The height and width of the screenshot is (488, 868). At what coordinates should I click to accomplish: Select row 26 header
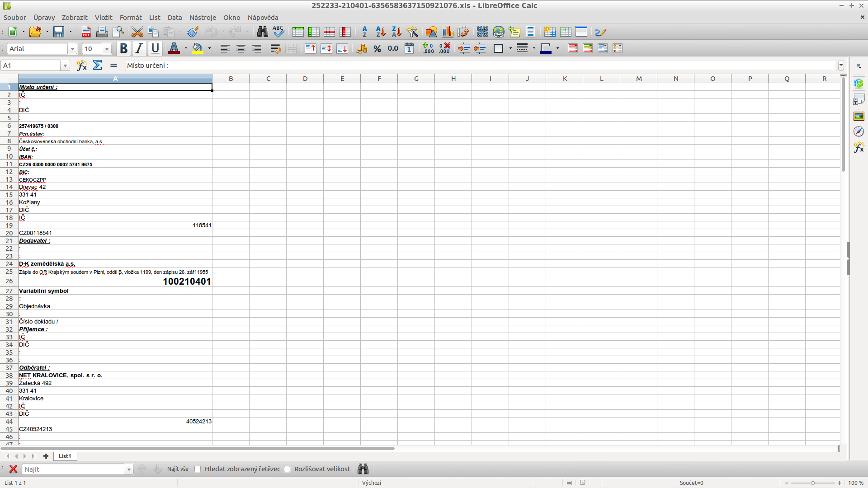click(x=9, y=281)
